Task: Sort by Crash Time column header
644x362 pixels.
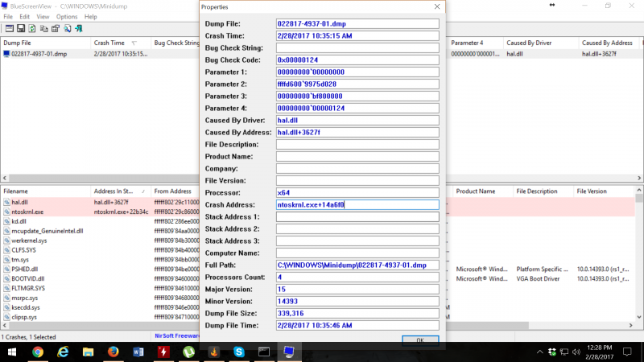Action: [x=121, y=43]
